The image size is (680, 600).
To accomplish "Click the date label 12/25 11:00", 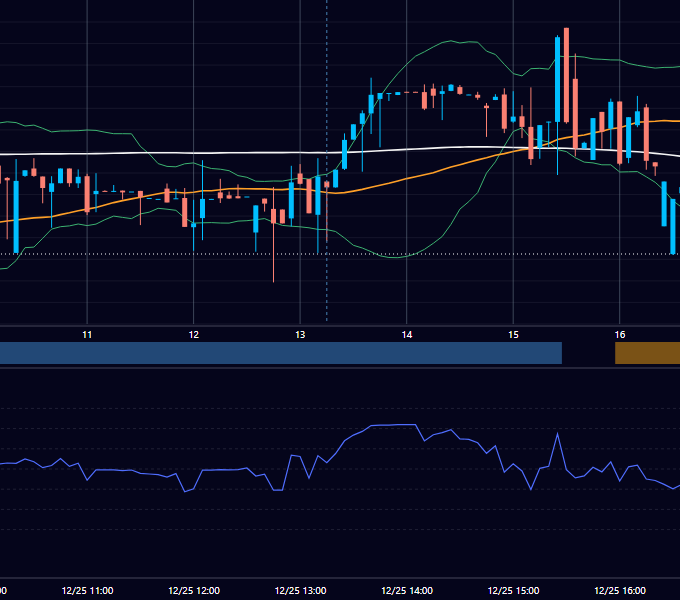I will [87, 590].
